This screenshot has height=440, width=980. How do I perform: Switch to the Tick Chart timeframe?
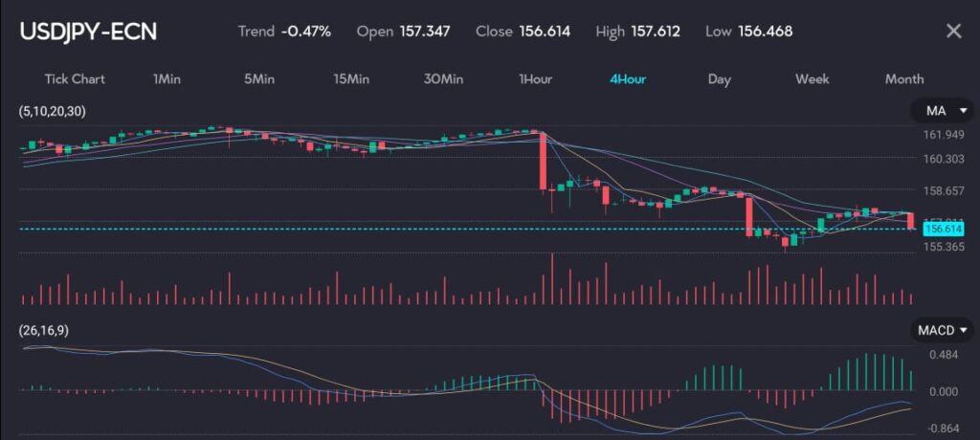tap(75, 78)
